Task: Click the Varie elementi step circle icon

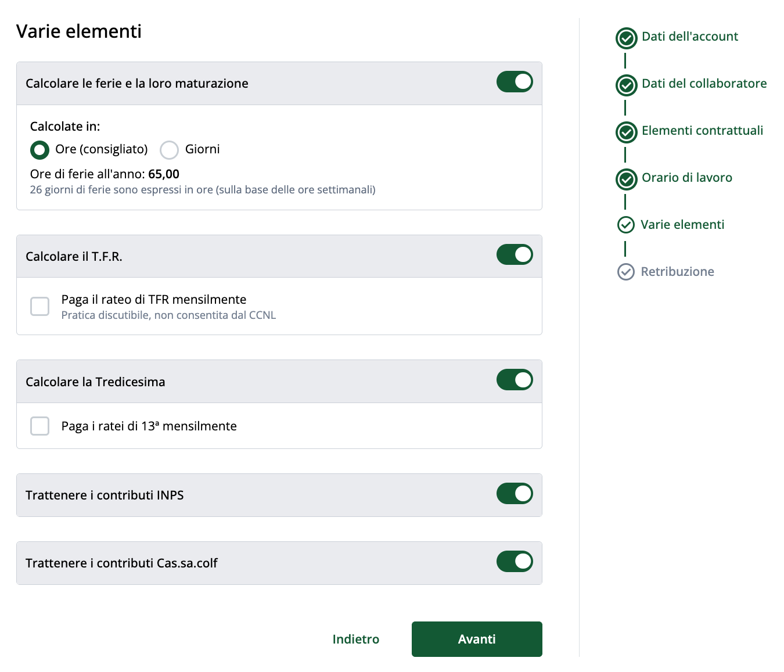Action: point(625,225)
